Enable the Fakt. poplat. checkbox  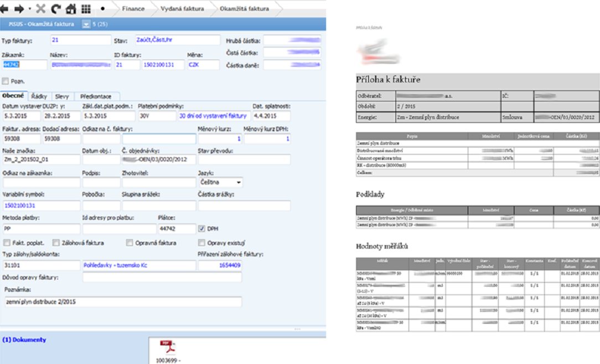click(x=7, y=243)
